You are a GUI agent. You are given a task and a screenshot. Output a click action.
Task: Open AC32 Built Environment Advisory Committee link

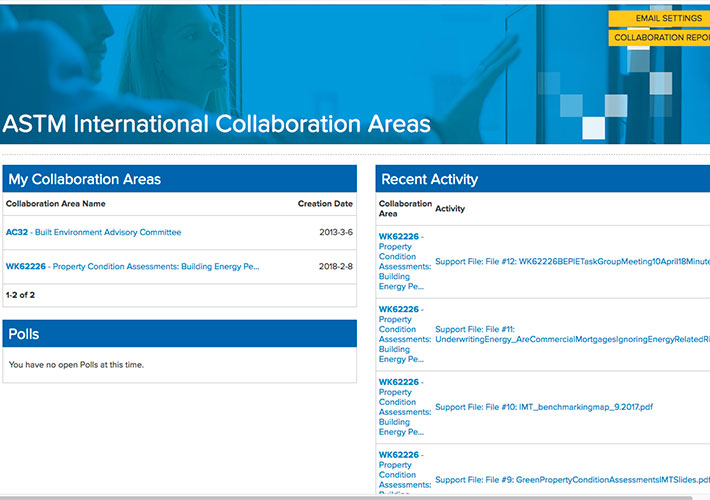click(x=94, y=232)
